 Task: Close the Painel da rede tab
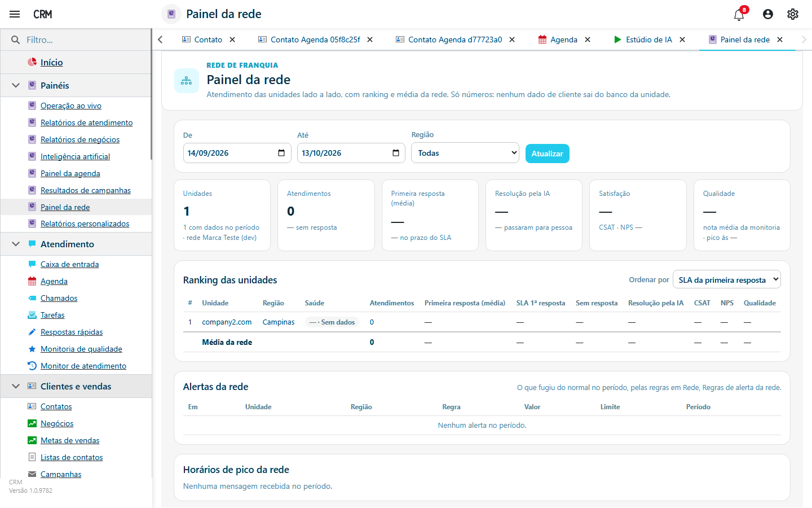point(780,40)
